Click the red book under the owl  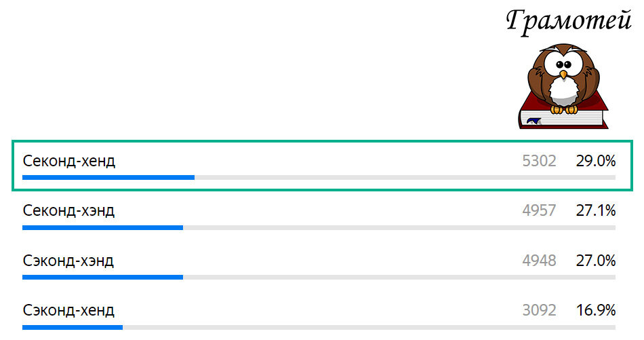click(x=563, y=116)
